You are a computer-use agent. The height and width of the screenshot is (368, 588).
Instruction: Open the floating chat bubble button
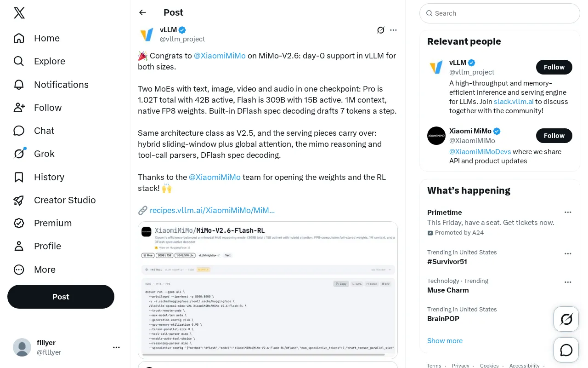pos(566,350)
